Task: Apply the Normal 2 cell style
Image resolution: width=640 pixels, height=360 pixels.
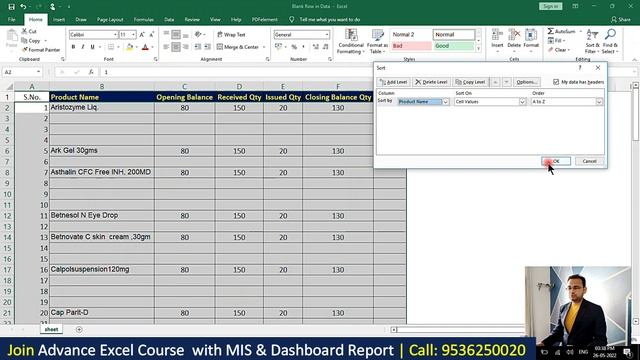Action: (411, 35)
